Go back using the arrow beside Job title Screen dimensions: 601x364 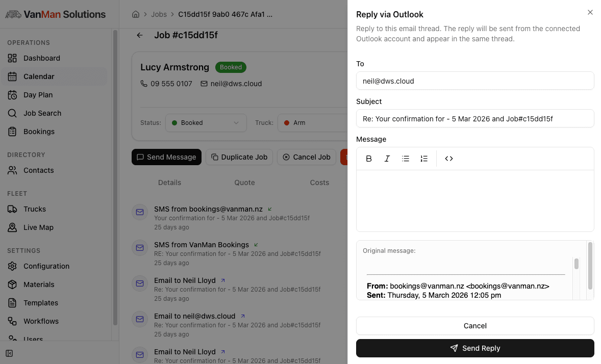pyautogui.click(x=140, y=35)
